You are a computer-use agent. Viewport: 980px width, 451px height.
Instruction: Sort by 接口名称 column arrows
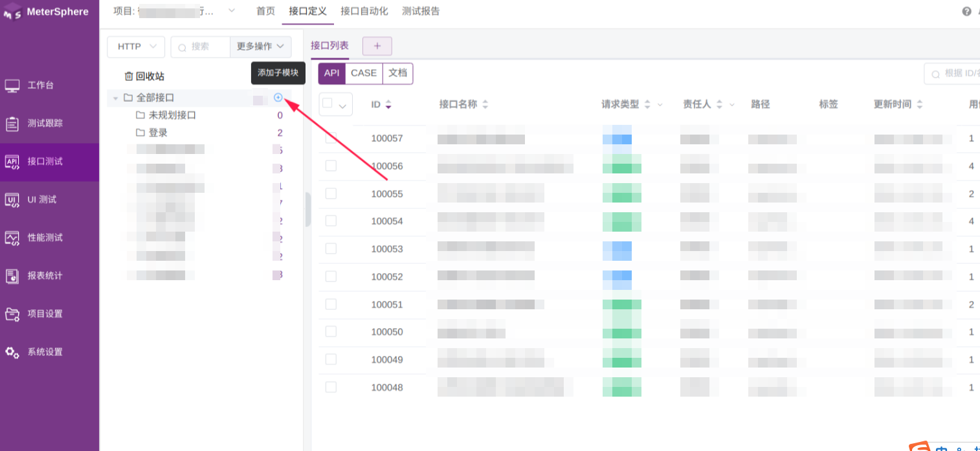pos(485,105)
